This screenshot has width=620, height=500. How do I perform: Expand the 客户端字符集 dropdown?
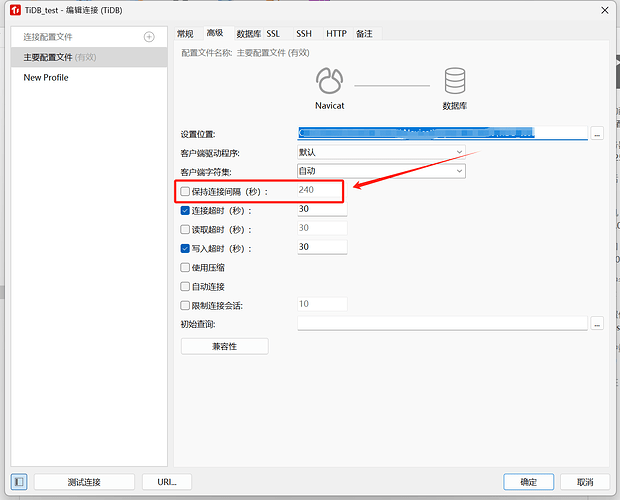click(x=381, y=171)
